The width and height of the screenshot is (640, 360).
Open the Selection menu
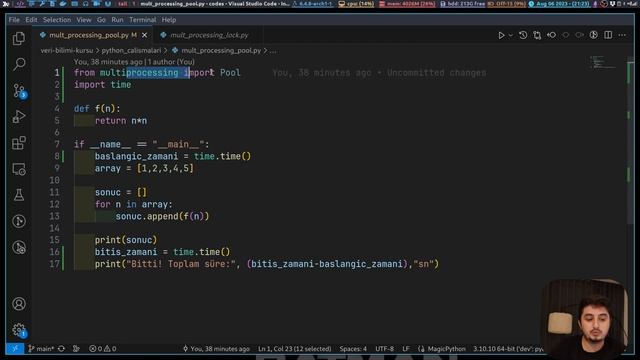(57, 20)
